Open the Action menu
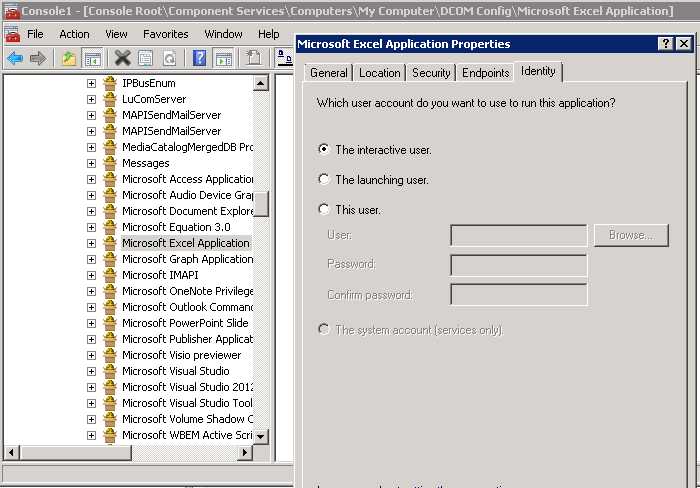The height and width of the screenshot is (488, 700). pos(75,34)
